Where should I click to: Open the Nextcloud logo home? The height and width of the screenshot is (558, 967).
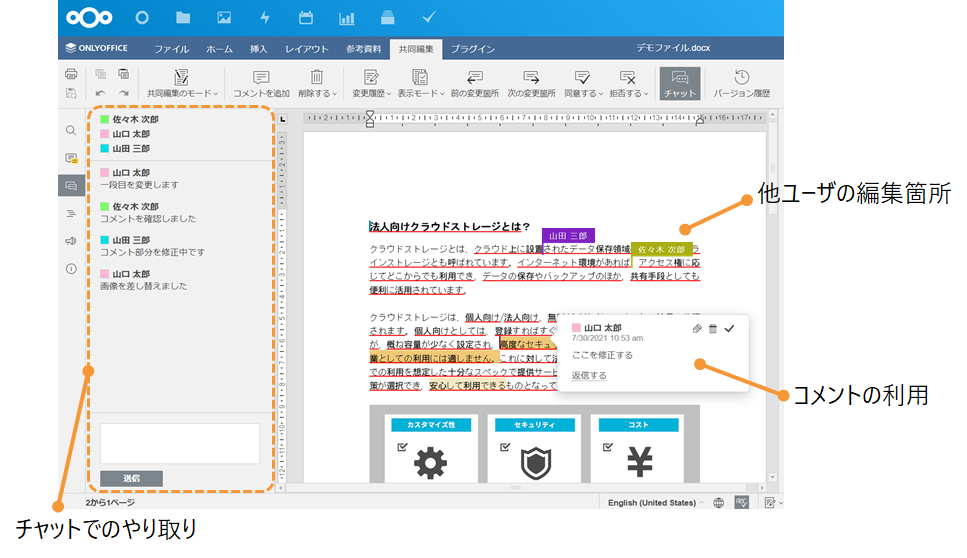click(89, 18)
